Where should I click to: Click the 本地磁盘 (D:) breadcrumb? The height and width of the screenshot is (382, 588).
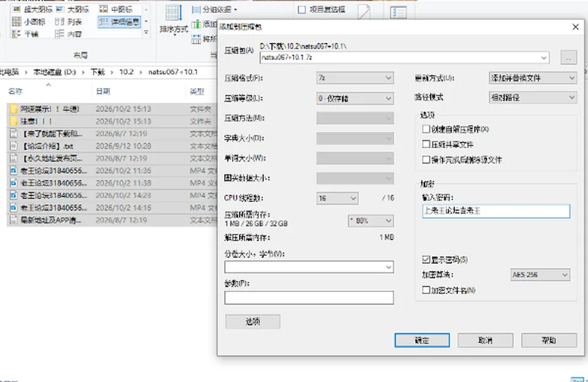click(x=55, y=72)
